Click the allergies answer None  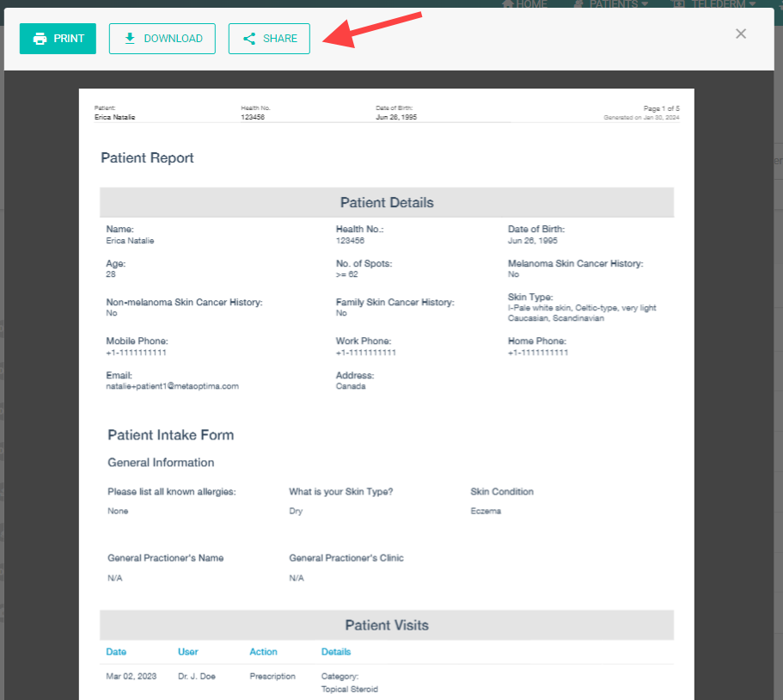coord(118,511)
